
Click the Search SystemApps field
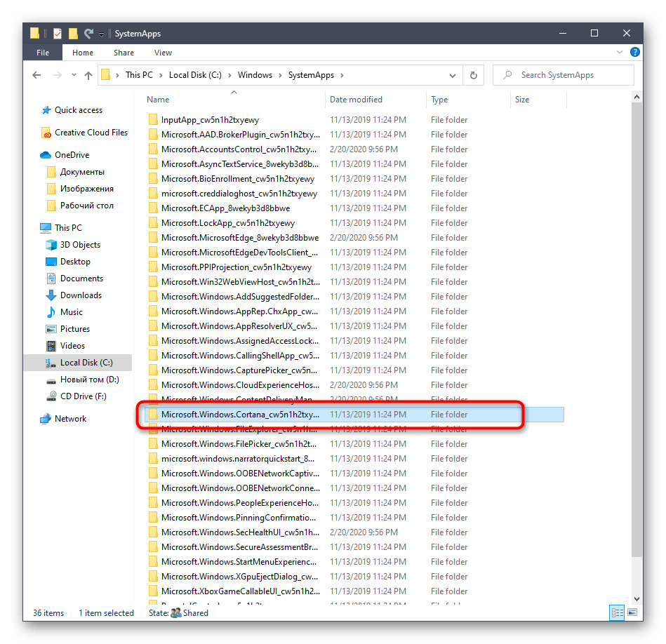[x=564, y=75]
